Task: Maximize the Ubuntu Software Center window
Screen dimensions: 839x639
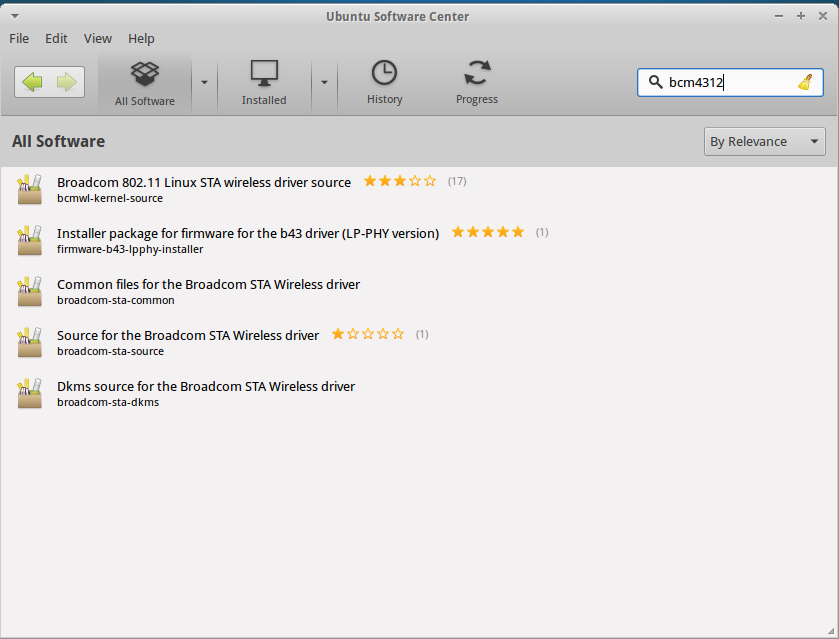Action: 801,16
